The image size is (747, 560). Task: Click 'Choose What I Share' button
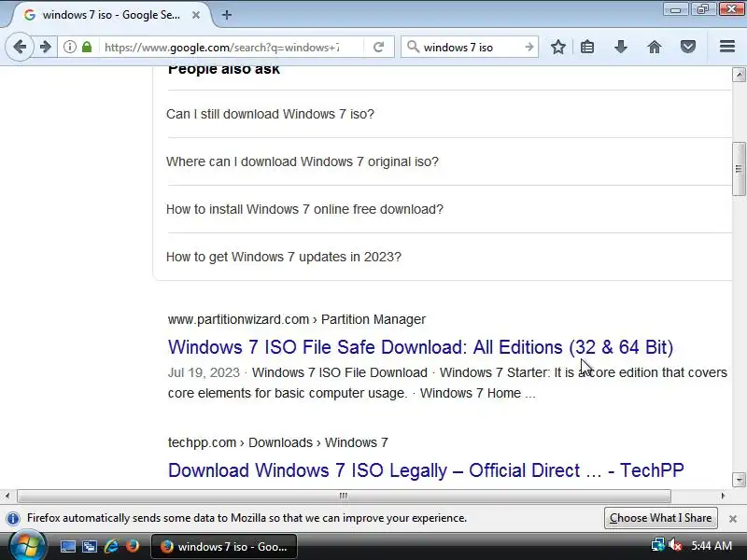pyautogui.click(x=661, y=518)
